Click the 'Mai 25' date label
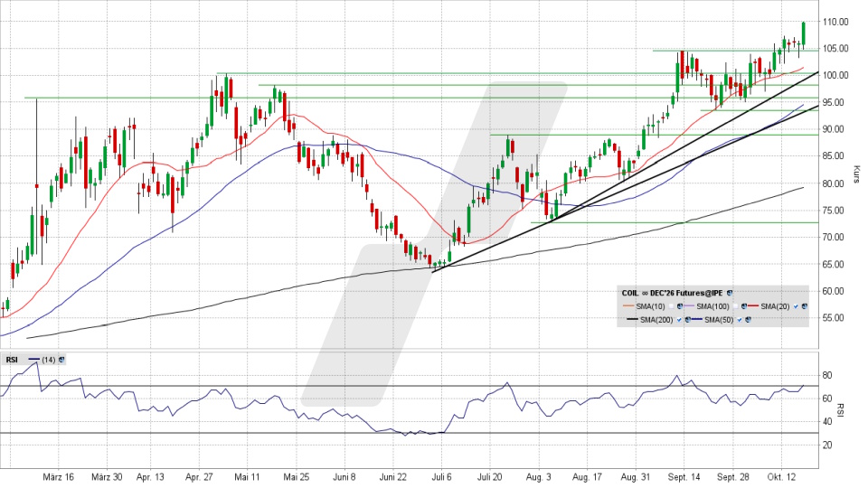The width and height of the screenshot is (868, 488). (297, 477)
